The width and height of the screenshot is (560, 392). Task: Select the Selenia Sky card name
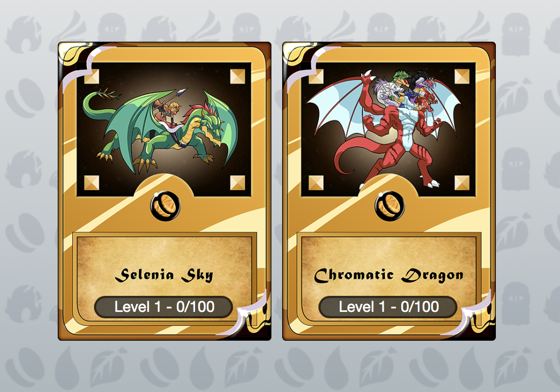(164, 275)
